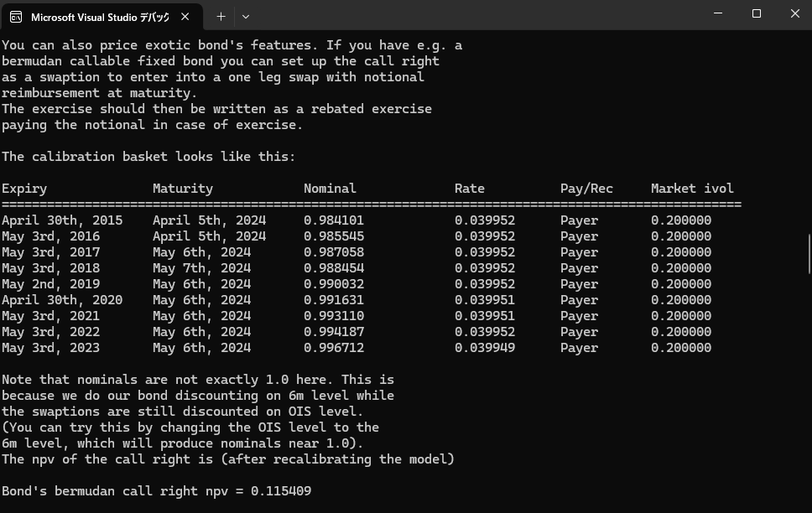
Task: Click nominal value 0.994187
Action: (x=334, y=332)
